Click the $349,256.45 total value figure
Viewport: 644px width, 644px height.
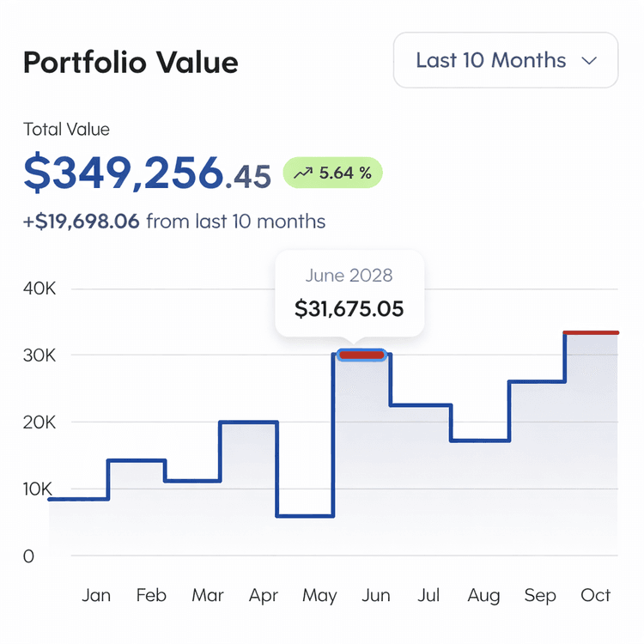147,173
